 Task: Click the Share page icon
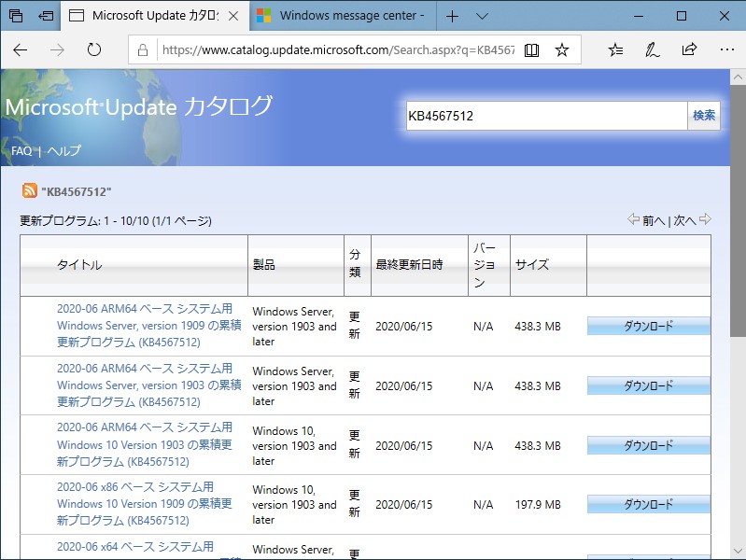pyautogui.click(x=689, y=49)
